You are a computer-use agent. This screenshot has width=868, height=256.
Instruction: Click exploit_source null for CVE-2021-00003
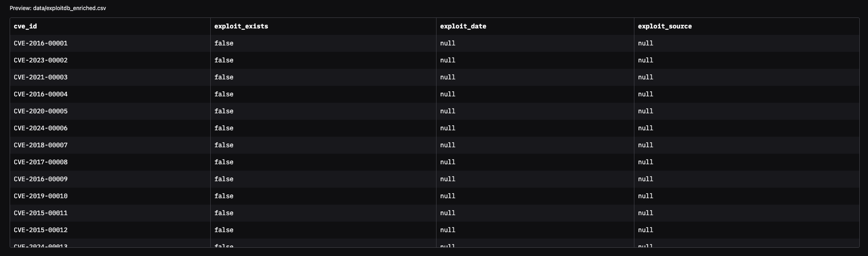tap(645, 77)
